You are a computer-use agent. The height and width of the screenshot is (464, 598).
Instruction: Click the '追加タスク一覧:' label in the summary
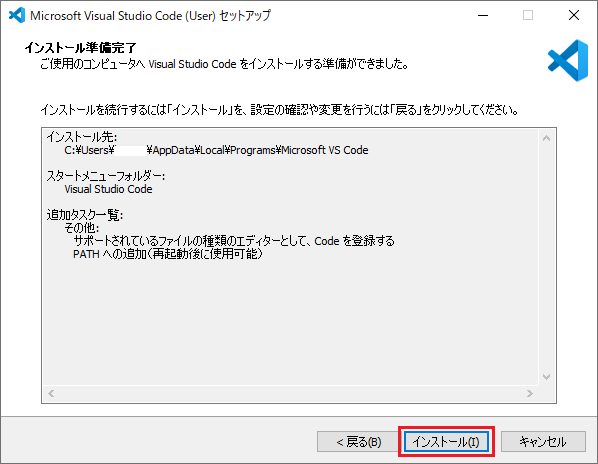85,215
